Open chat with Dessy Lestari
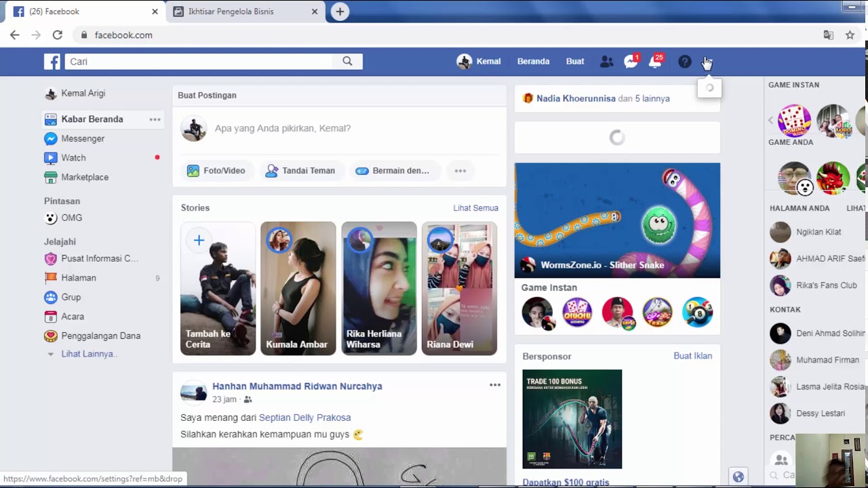This screenshot has width=868, height=488. tap(808, 413)
